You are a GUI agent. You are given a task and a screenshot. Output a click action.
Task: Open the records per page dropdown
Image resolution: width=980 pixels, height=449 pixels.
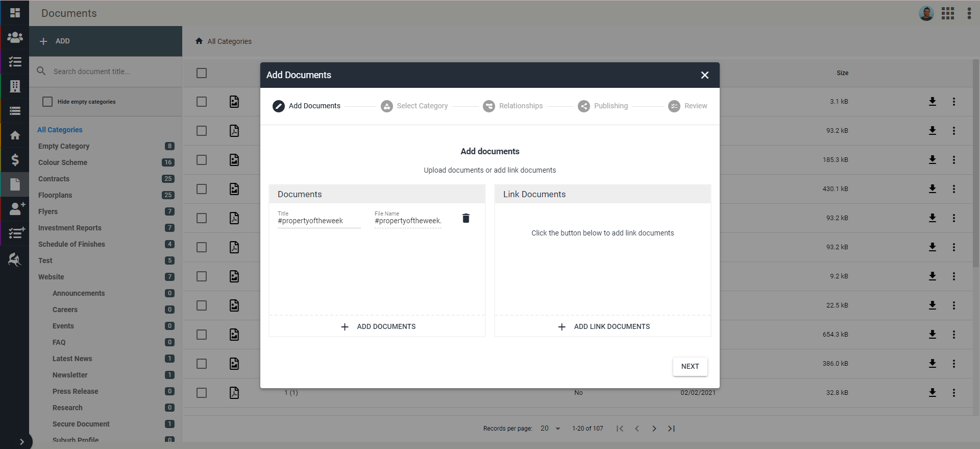pyautogui.click(x=551, y=429)
